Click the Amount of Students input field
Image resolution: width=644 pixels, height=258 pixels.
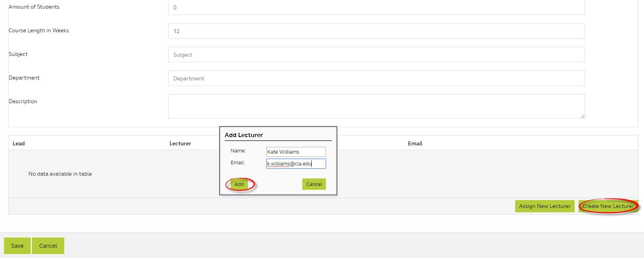[x=376, y=7]
